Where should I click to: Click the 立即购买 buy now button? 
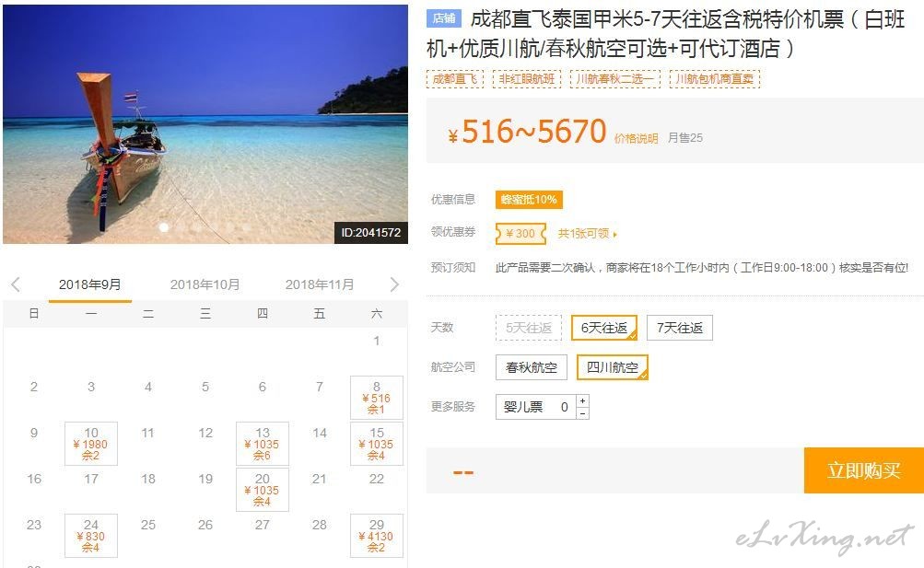[x=864, y=470]
